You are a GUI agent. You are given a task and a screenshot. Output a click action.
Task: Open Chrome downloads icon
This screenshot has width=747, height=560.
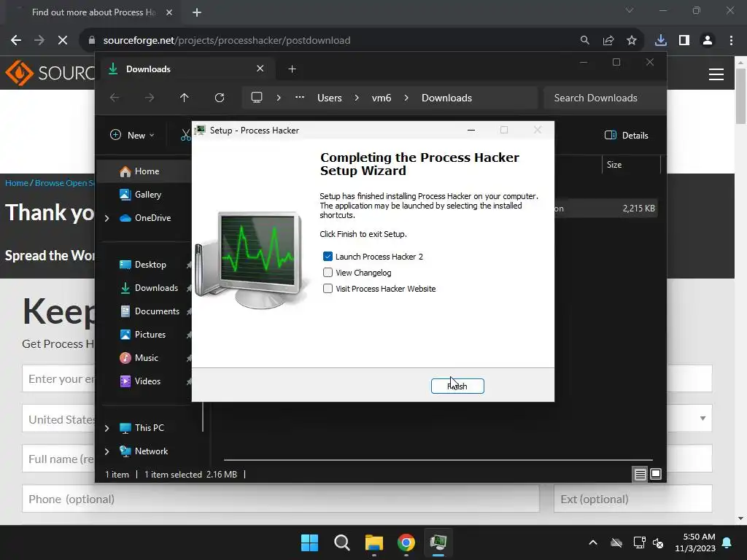point(661,41)
